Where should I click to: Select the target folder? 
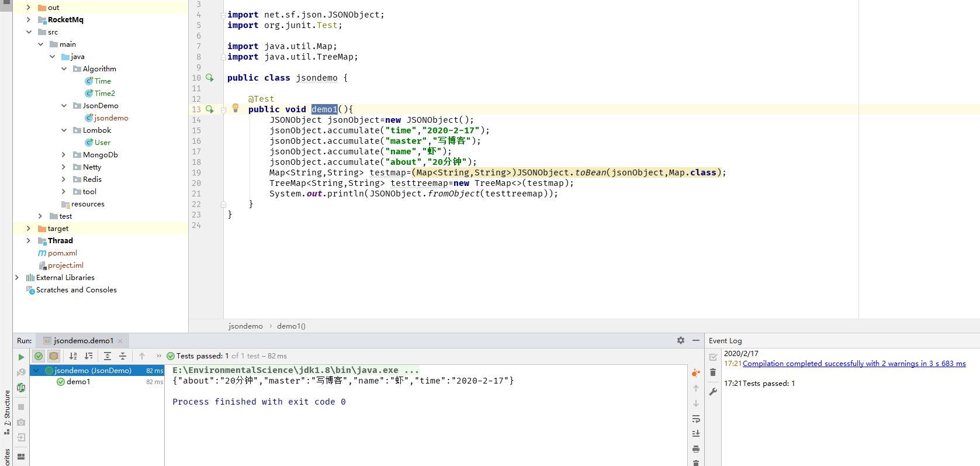(x=58, y=229)
